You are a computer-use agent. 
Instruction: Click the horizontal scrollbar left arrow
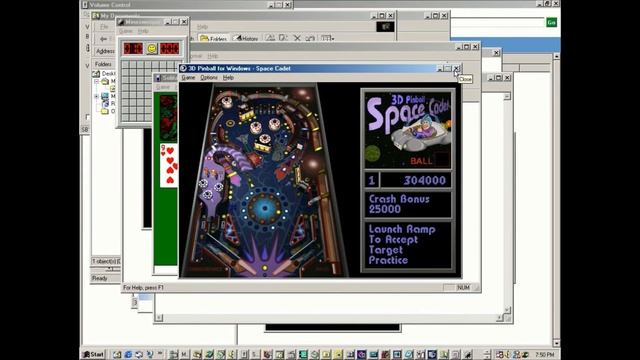click(x=159, y=318)
